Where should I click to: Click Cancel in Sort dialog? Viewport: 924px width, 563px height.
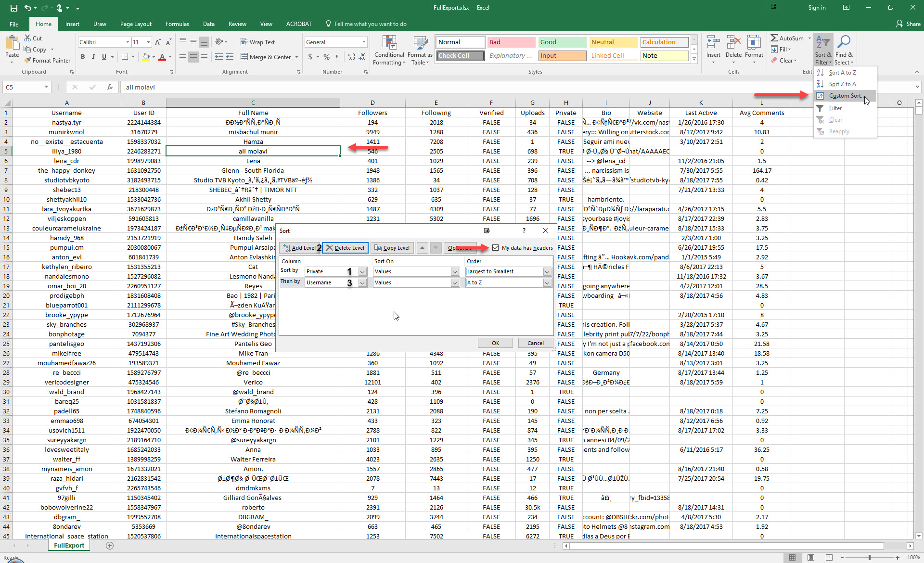pos(536,343)
